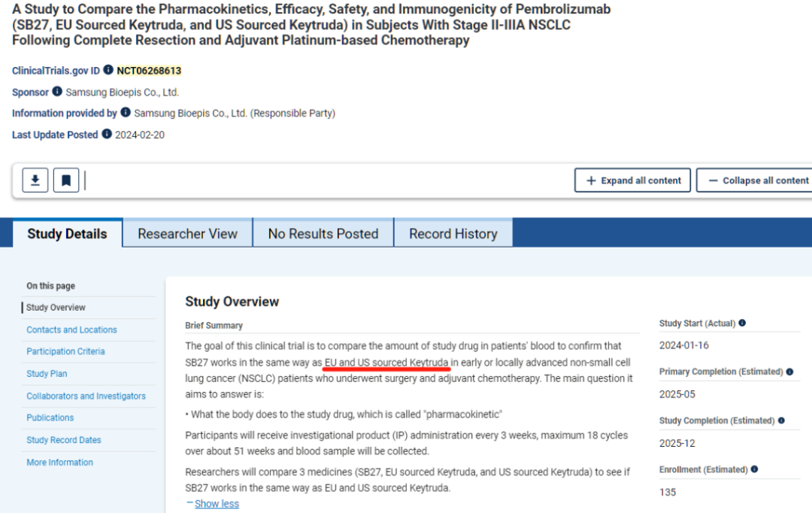Image resolution: width=812 pixels, height=513 pixels.
Task: Switch to the Researcher View tab
Action: click(x=187, y=234)
